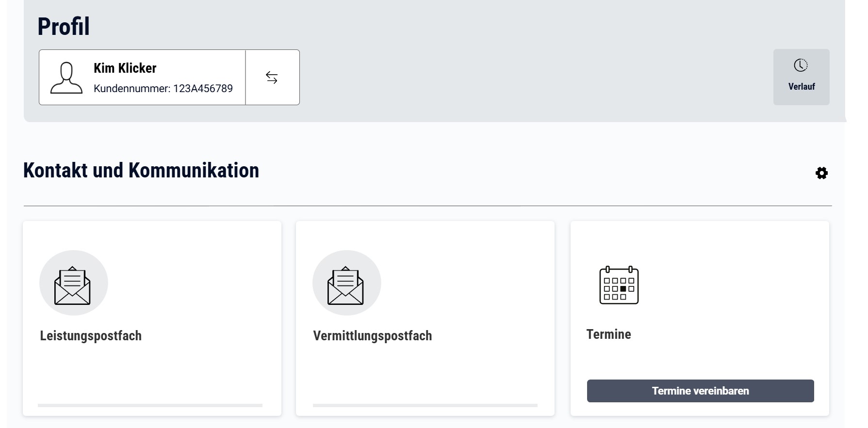Click the Termine calendar icon
Viewport: 868px width, 428px height.
pyautogui.click(x=619, y=285)
